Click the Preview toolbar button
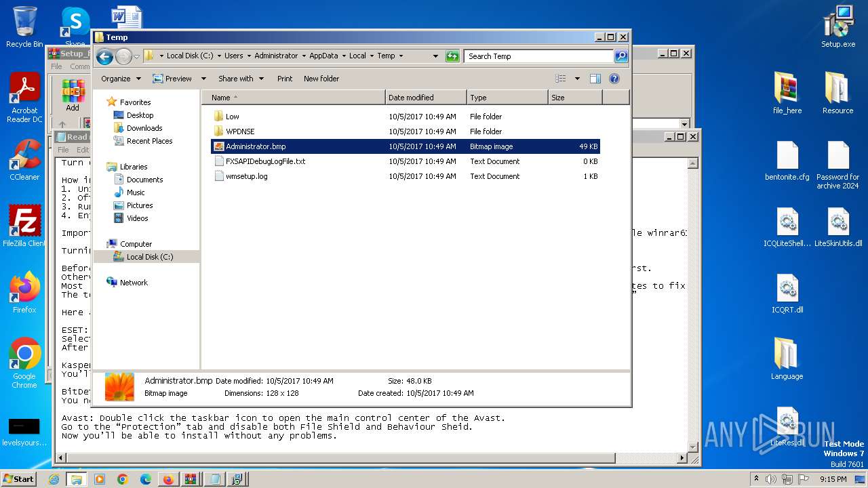The width and height of the screenshot is (868, 488). click(172, 79)
